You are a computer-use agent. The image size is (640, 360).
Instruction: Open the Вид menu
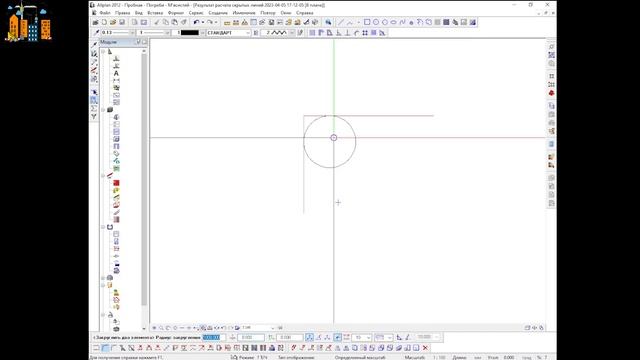click(139, 13)
